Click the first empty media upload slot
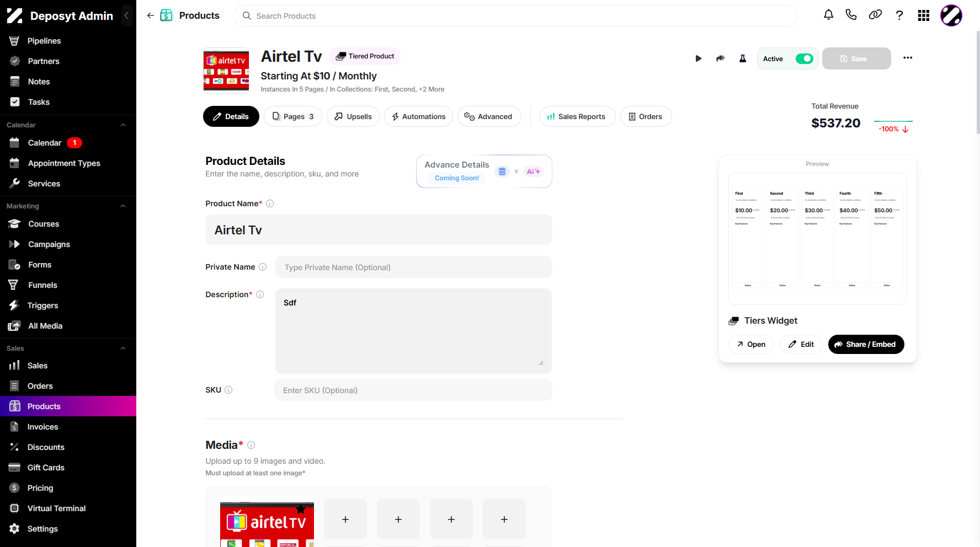 coord(345,519)
